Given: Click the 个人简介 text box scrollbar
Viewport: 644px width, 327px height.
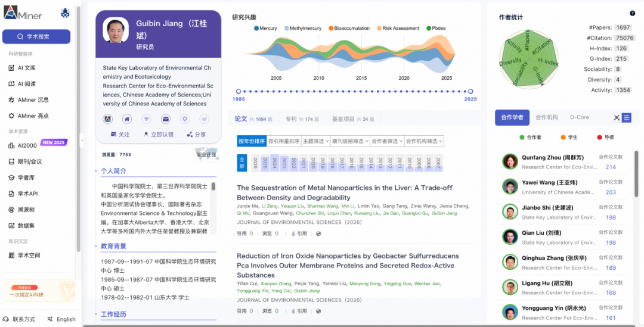Looking at the screenshot, I should (x=213, y=186).
